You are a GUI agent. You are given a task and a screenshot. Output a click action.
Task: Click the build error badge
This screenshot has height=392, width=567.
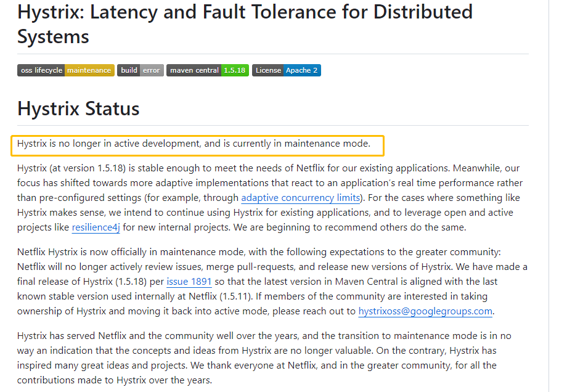[x=141, y=70]
